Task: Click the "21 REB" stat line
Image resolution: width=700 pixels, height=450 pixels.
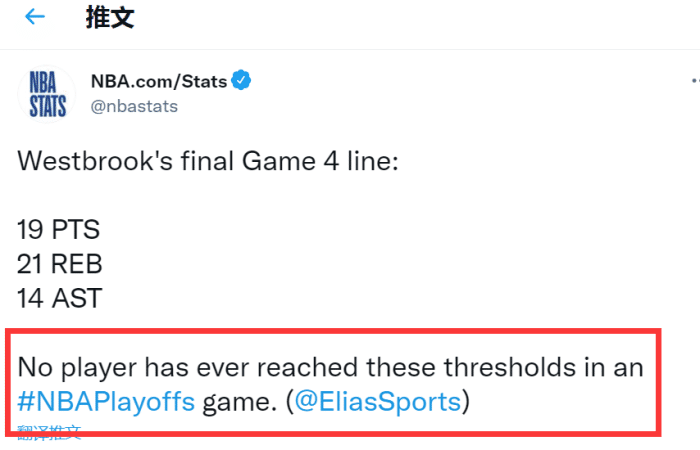Action: tap(60, 264)
